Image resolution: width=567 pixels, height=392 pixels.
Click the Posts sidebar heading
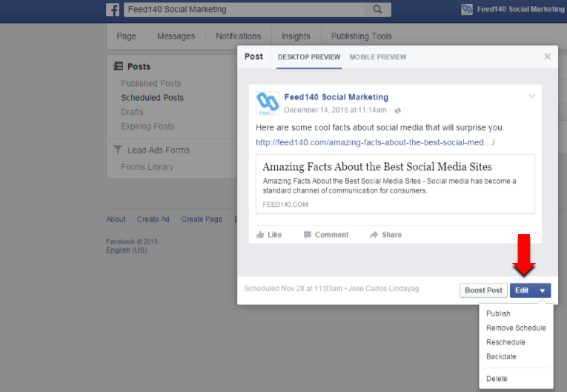tap(139, 67)
